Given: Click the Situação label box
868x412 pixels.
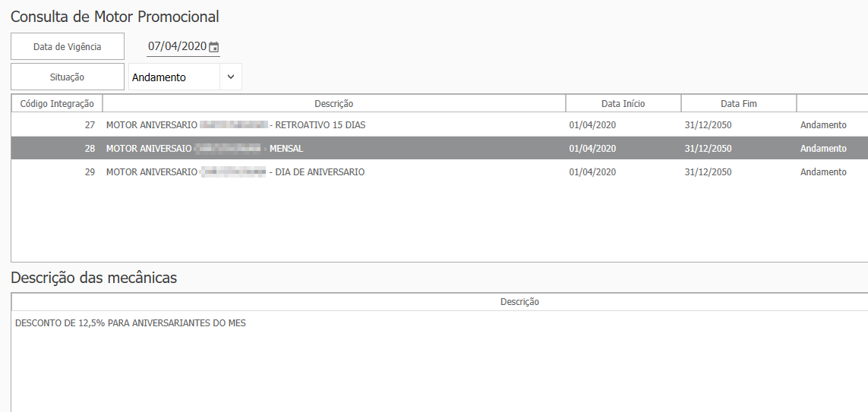Looking at the screenshot, I should 67,77.
